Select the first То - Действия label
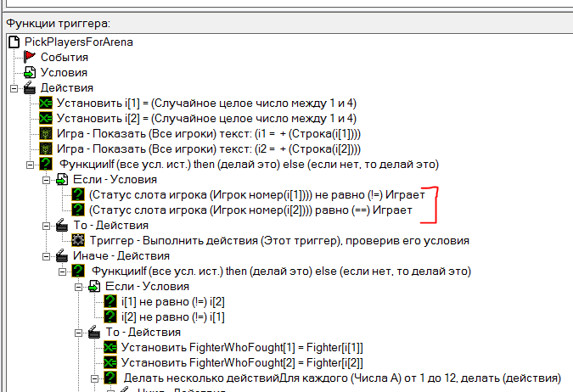This screenshot has height=392, width=573. tap(110, 226)
